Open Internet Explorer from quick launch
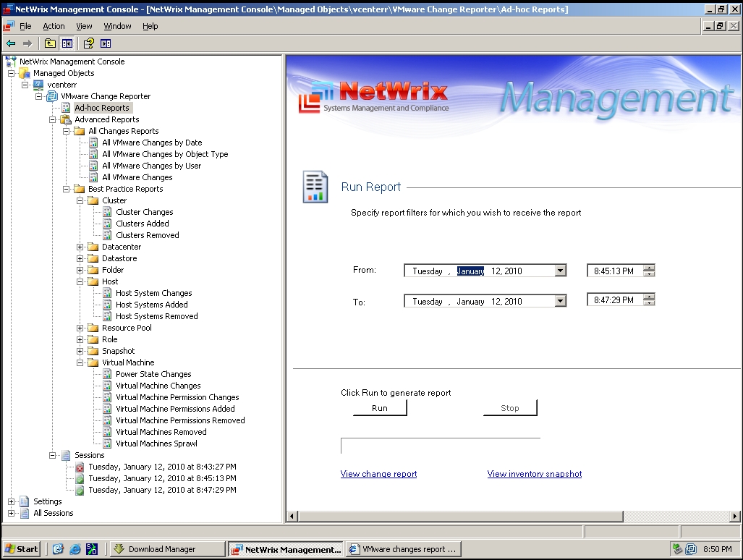Viewport: 743px width, 560px height. point(75,549)
